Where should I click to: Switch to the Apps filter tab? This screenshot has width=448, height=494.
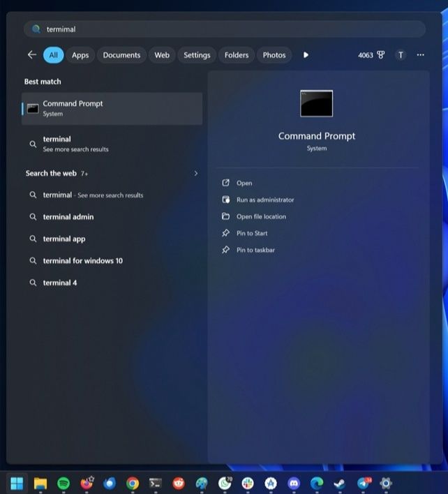click(x=80, y=55)
